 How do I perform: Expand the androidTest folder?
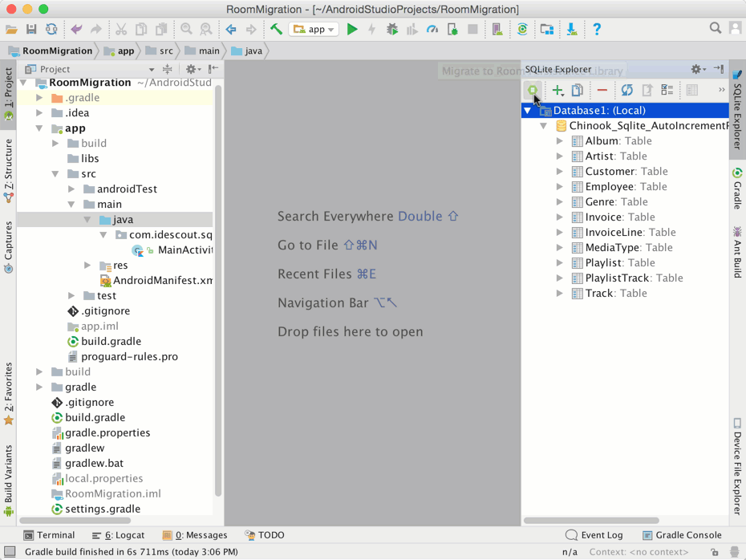tap(71, 189)
